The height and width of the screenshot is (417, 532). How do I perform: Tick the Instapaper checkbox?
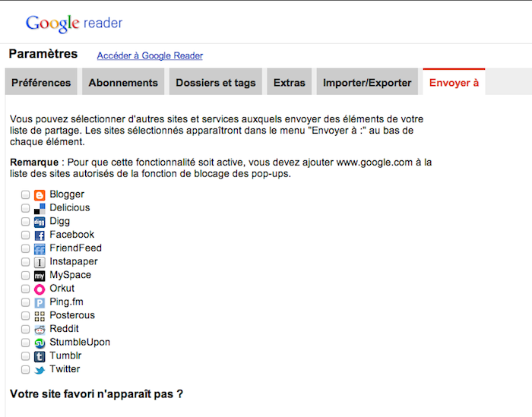pyautogui.click(x=26, y=262)
